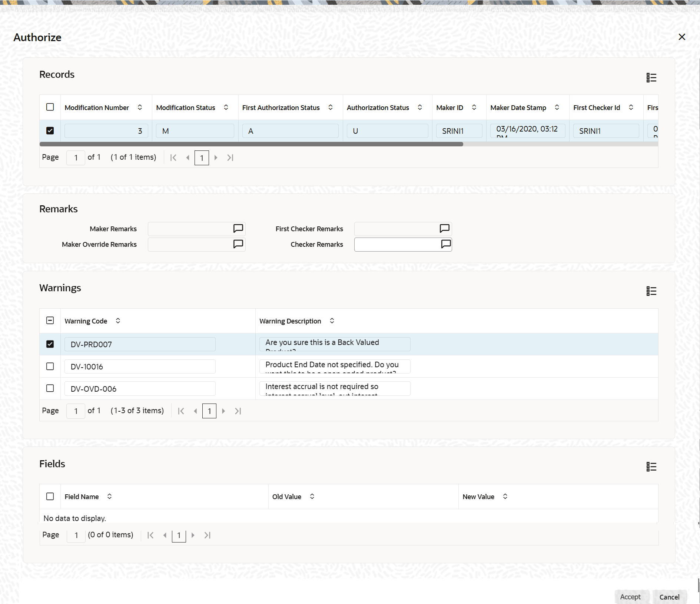Click the First Checker Remarks comment bubble icon
700x604 pixels.
(444, 229)
